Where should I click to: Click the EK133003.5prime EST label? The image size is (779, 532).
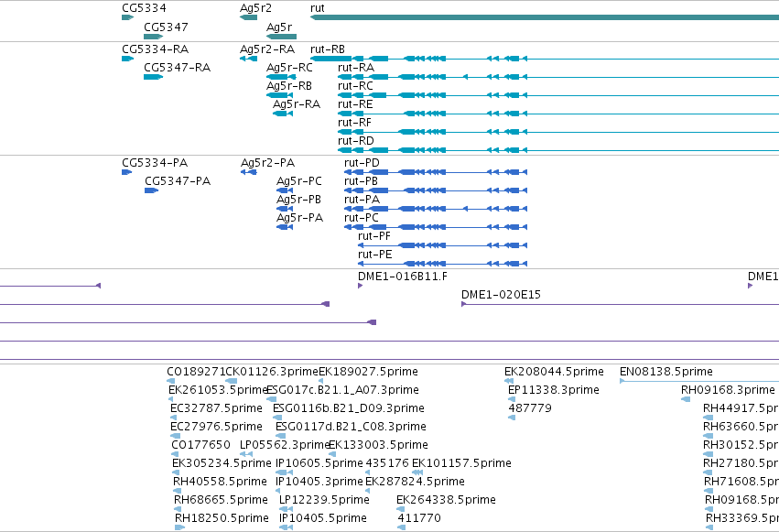pyautogui.click(x=378, y=445)
